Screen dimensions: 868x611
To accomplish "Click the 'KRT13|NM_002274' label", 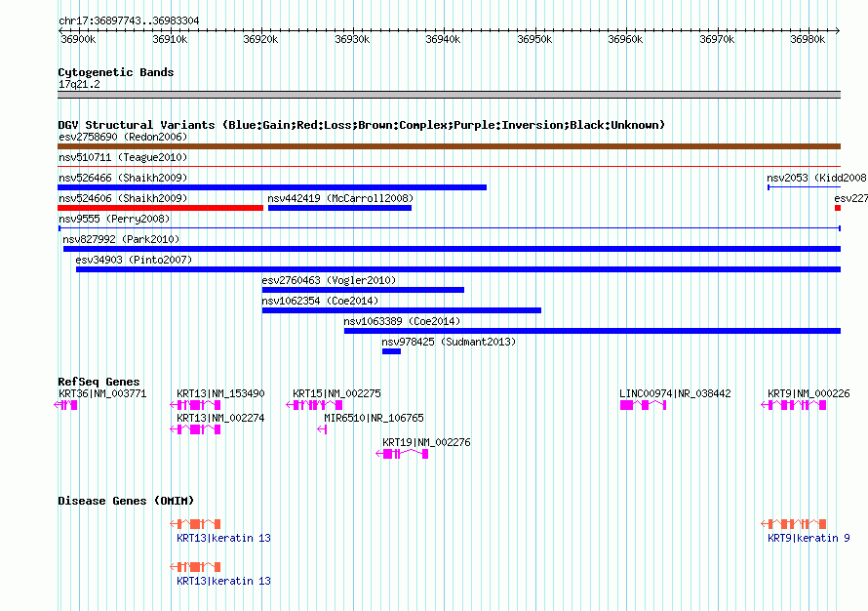I will point(220,418).
